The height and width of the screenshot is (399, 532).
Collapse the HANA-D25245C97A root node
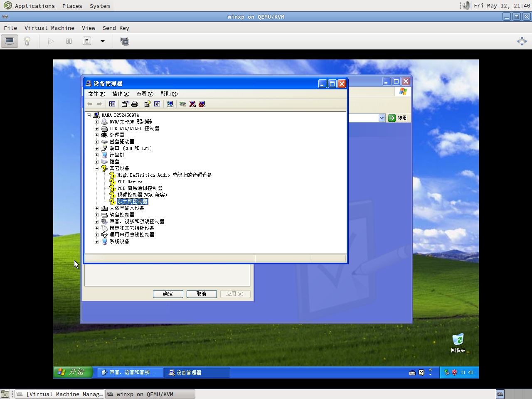pos(89,115)
